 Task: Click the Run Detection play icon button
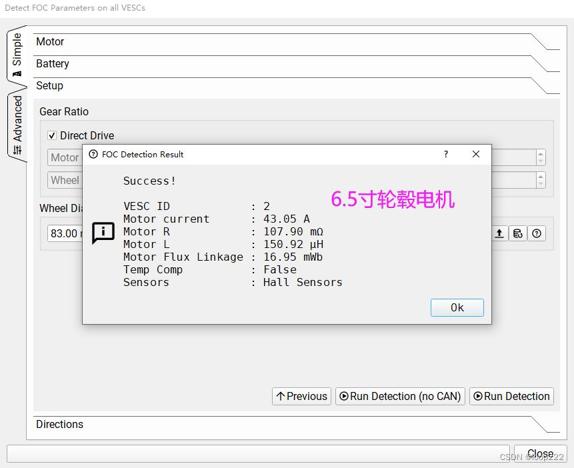click(511, 396)
